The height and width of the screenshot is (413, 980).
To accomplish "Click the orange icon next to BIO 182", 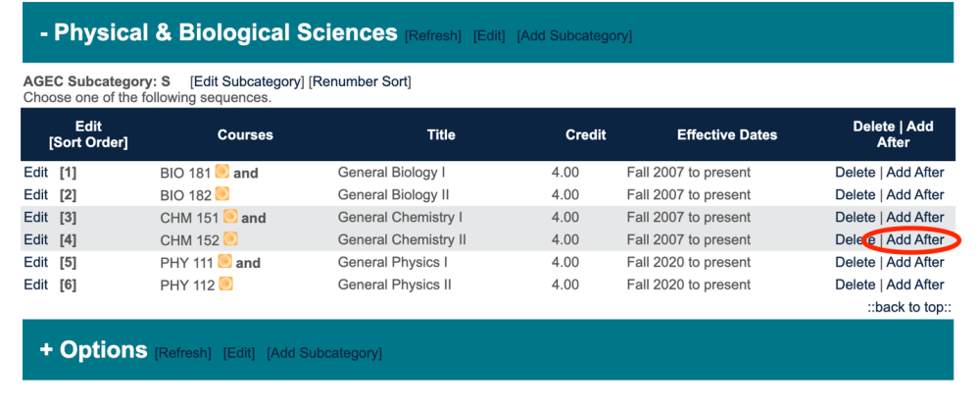I will pos(222,194).
